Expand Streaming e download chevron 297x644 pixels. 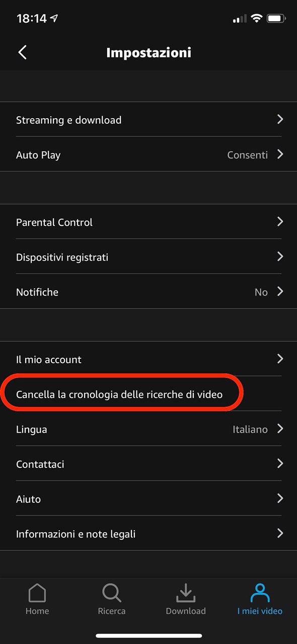click(280, 119)
